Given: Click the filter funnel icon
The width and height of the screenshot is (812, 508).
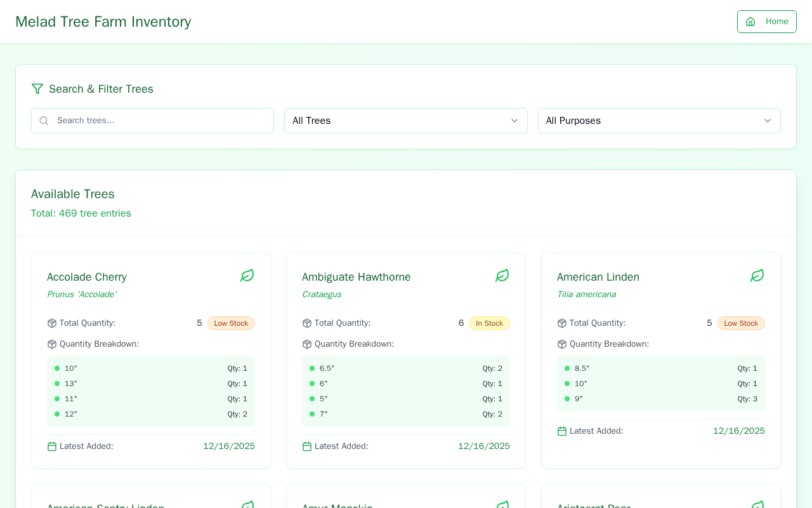Looking at the screenshot, I should pyautogui.click(x=37, y=89).
